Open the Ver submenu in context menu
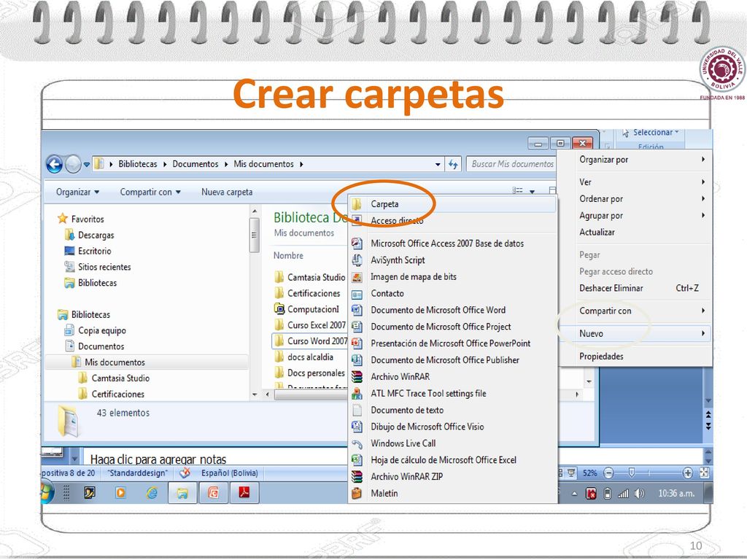This screenshot has height=560, width=747. pyautogui.click(x=635, y=182)
